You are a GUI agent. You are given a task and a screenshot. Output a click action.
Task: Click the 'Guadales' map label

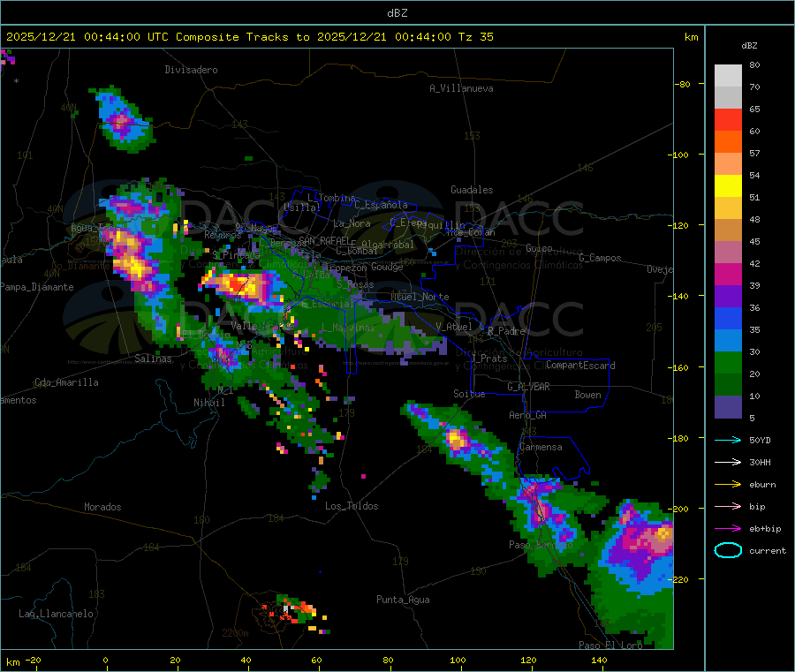pos(472,190)
